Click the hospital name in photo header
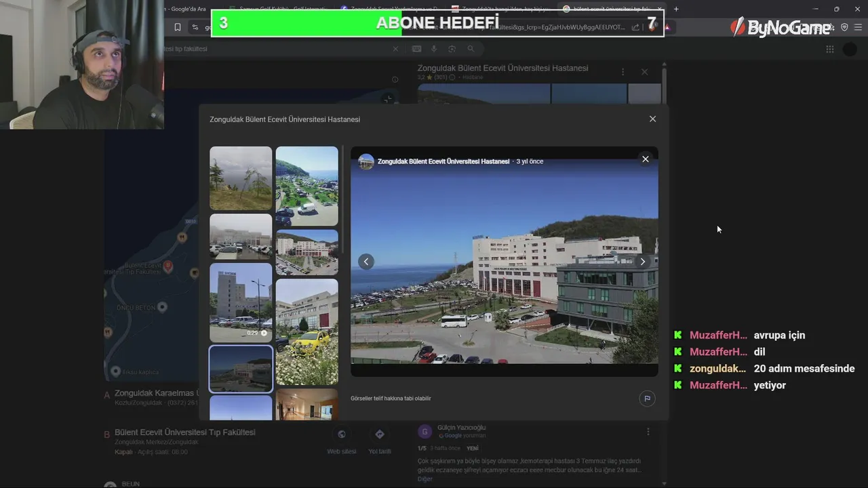The width and height of the screenshot is (868, 488). [443, 161]
